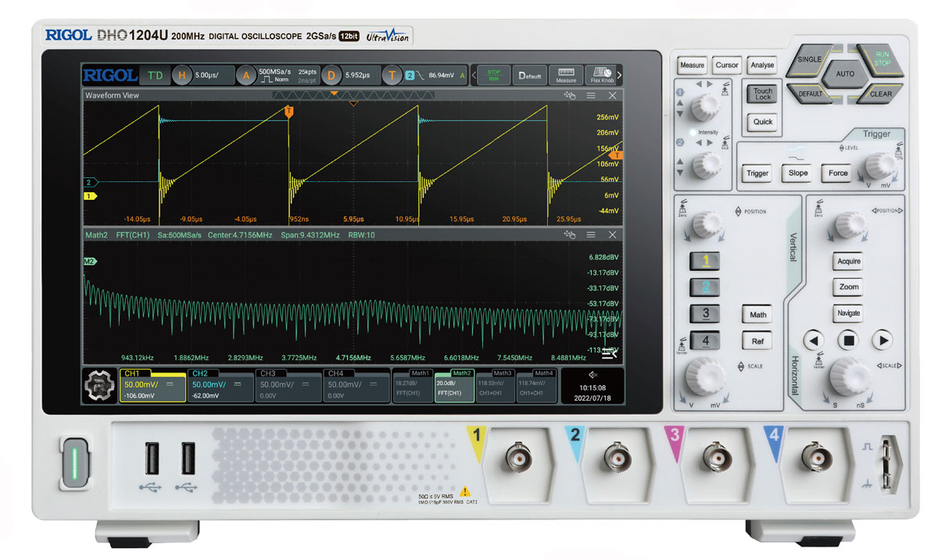
Task: Open the Waveform View hamburger menu icon
Action: (591, 95)
